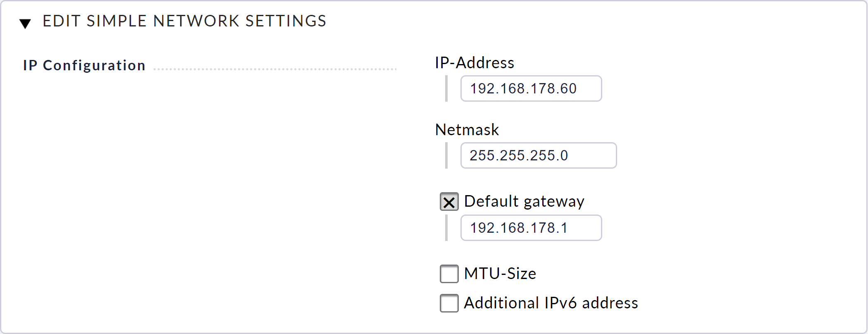
Task: Click the disclosure triangle beside the section title
Action: [x=26, y=21]
